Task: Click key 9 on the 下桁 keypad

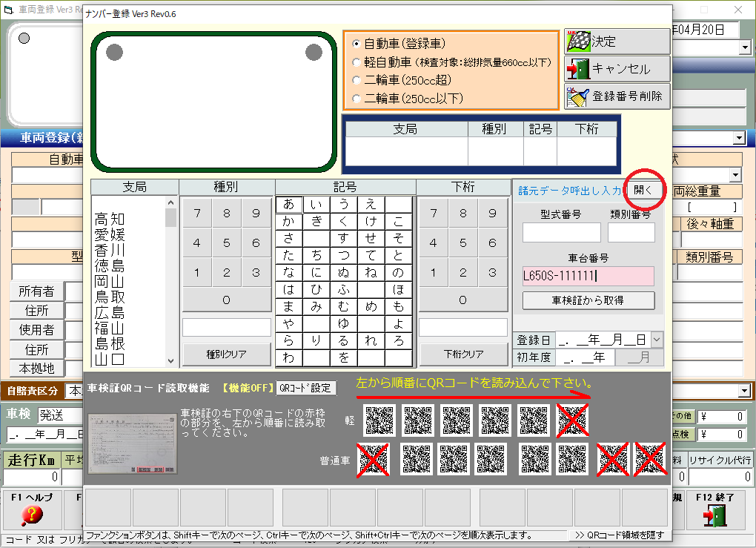Action: [x=493, y=213]
